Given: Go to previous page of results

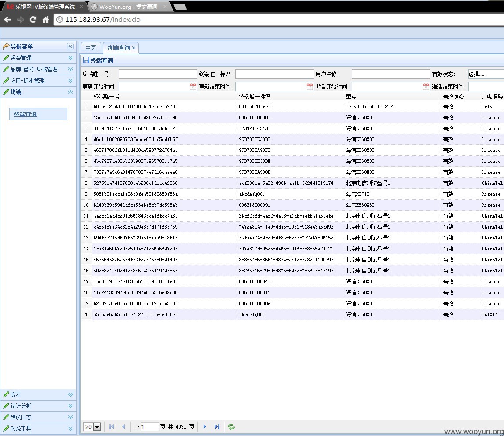Looking at the screenshot, I should pyautogui.click(x=124, y=427).
